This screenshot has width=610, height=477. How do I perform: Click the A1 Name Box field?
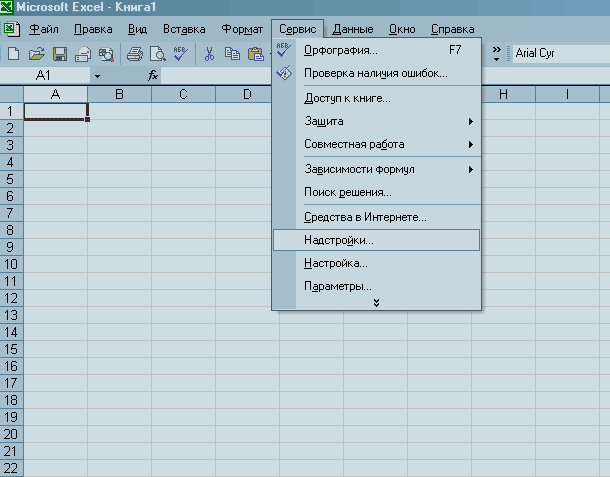point(45,75)
